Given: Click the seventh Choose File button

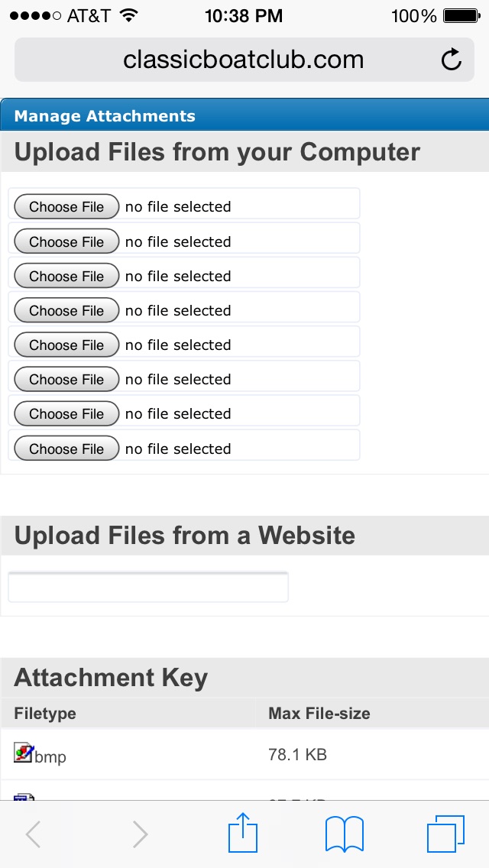Looking at the screenshot, I should click(66, 414).
